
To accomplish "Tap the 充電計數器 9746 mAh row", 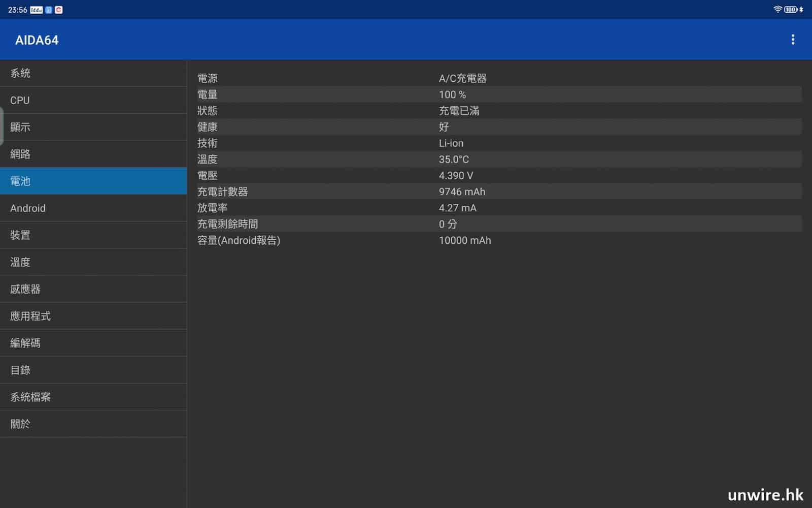I will (x=499, y=192).
